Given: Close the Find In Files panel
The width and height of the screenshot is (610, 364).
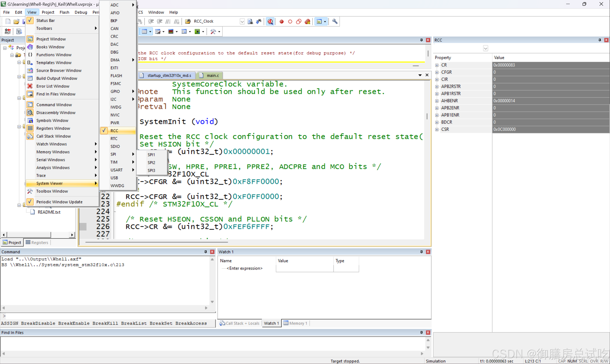Looking at the screenshot, I should coord(428,332).
